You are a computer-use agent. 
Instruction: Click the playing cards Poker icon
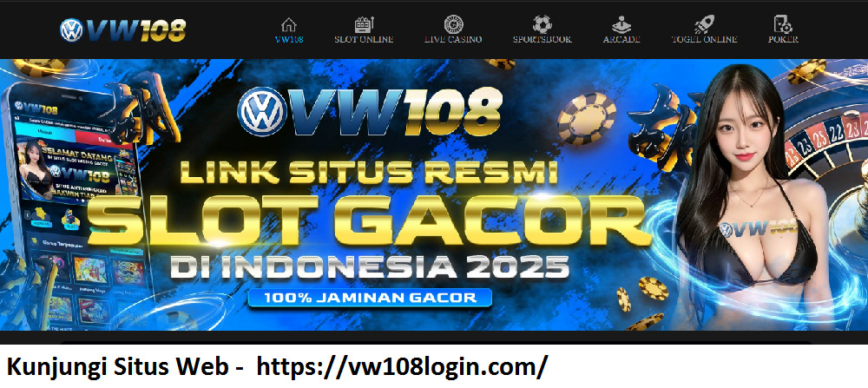pyautogui.click(x=783, y=24)
